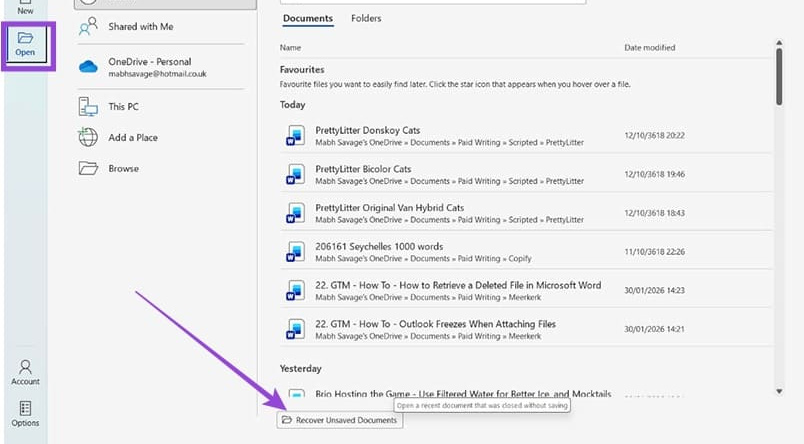Click the Account person icon
The height and width of the screenshot is (444, 804).
point(25,367)
